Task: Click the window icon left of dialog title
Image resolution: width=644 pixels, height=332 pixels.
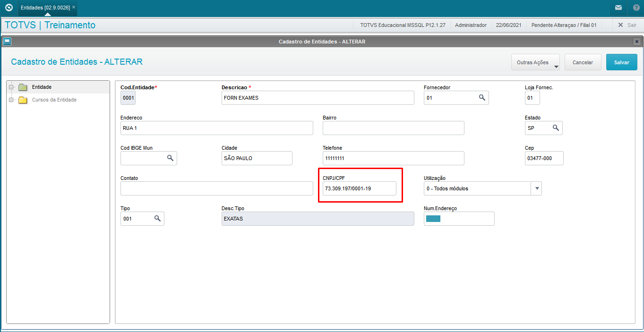Action: click(7, 42)
